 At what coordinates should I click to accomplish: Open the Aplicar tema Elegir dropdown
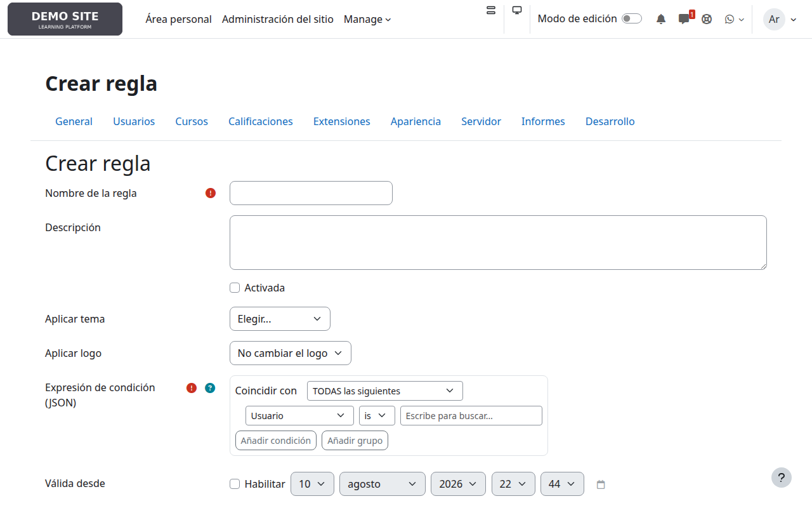point(280,319)
